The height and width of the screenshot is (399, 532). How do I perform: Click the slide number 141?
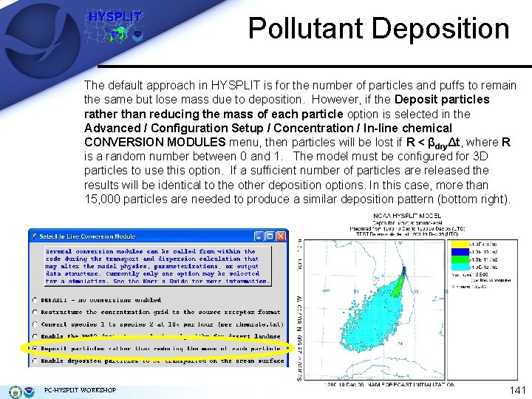(x=517, y=390)
